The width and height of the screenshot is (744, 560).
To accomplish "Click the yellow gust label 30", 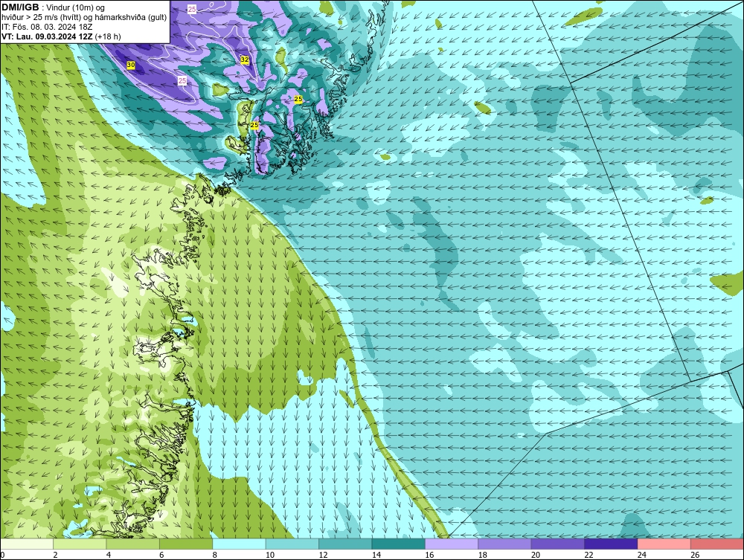I will [x=131, y=65].
